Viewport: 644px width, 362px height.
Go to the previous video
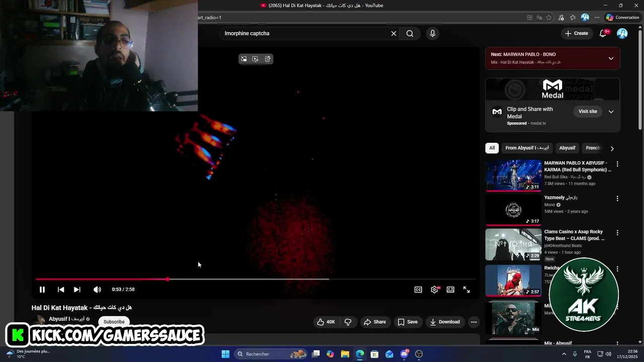[x=61, y=290]
